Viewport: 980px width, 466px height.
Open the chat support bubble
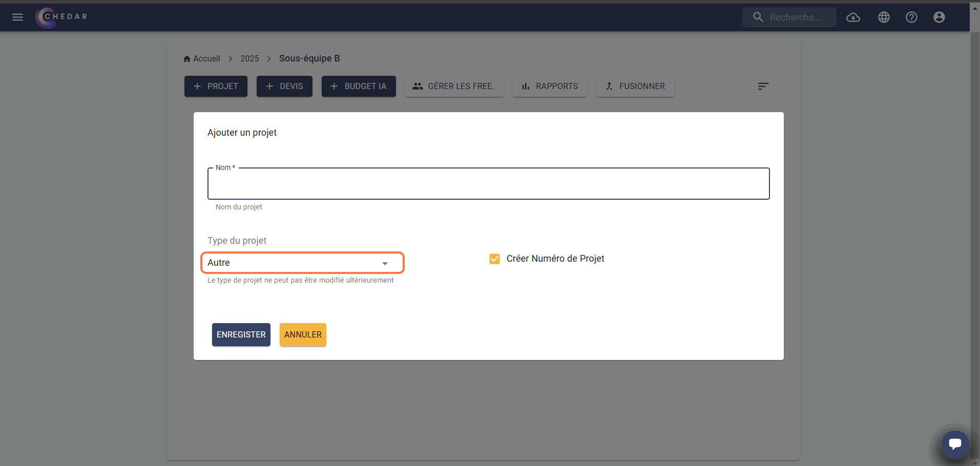(955, 443)
